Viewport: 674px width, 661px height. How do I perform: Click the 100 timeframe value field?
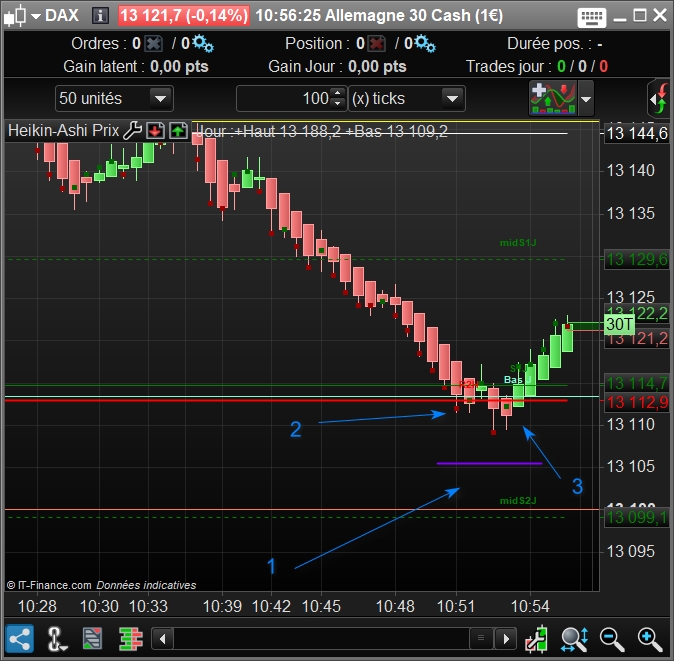[285, 98]
